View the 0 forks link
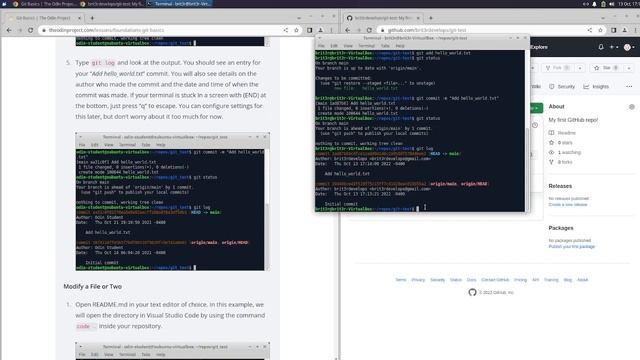640x360 pixels. tap(561, 162)
